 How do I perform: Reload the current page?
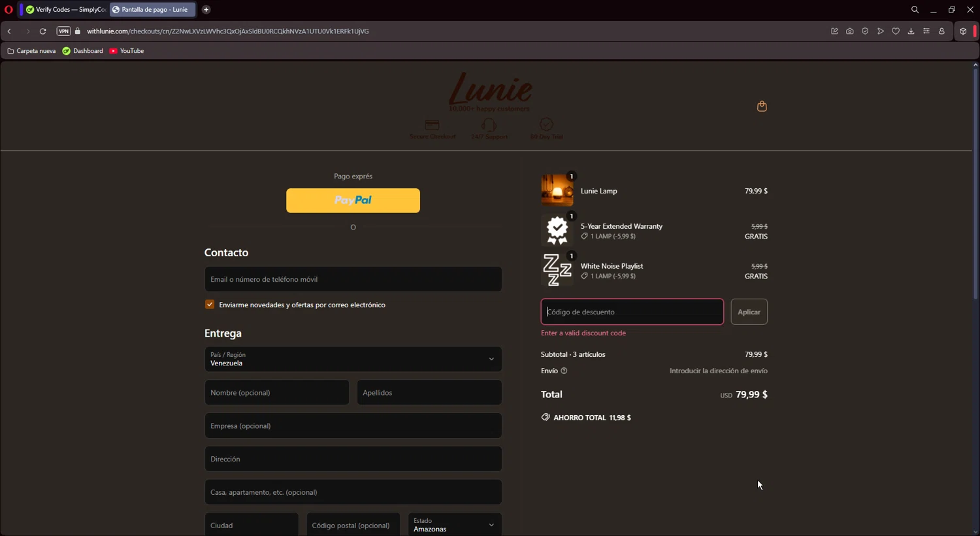pos(42,31)
